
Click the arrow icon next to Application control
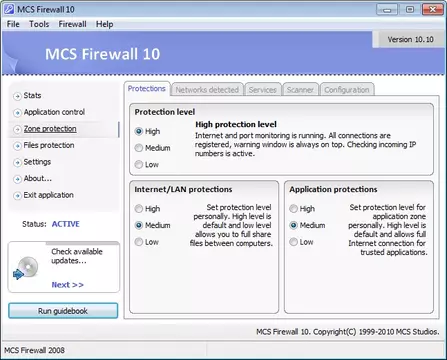(x=17, y=113)
